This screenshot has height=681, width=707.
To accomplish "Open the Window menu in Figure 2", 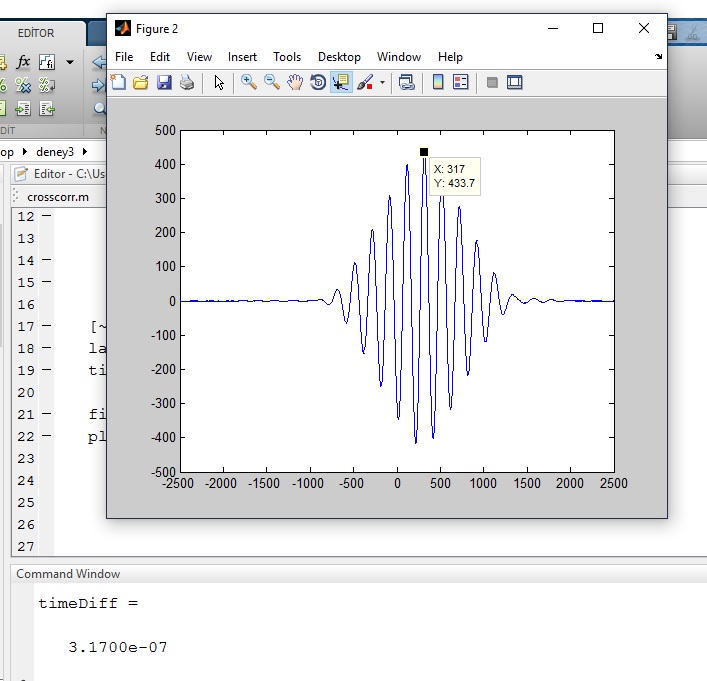I will click(x=399, y=57).
